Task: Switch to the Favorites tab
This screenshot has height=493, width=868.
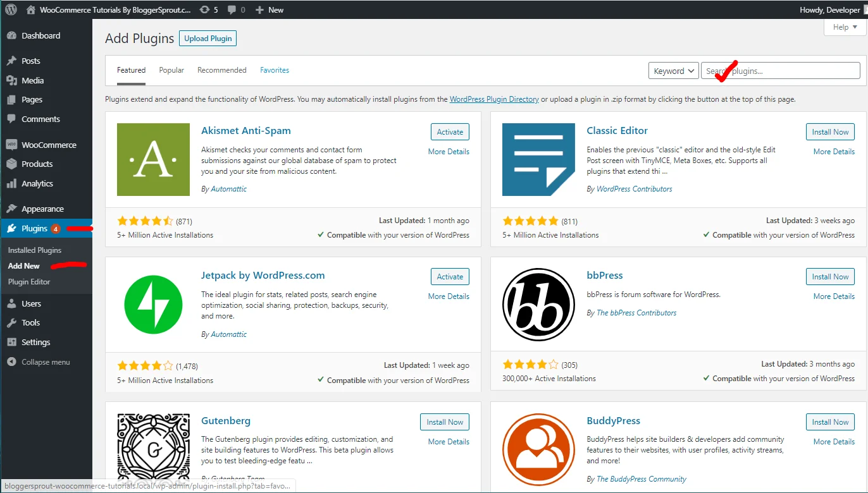Action: click(275, 70)
